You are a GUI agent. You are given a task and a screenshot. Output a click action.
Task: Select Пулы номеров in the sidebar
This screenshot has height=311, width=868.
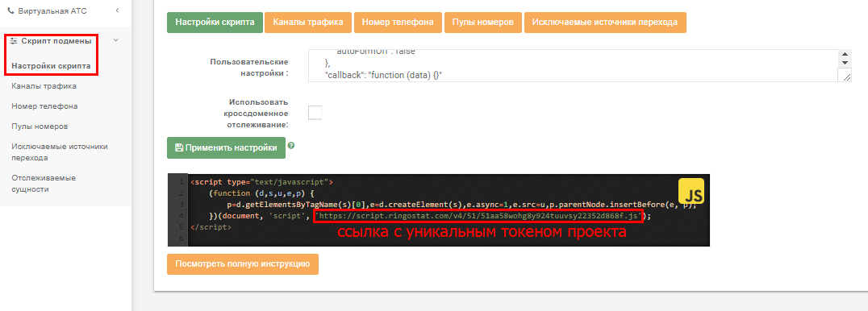(x=40, y=126)
